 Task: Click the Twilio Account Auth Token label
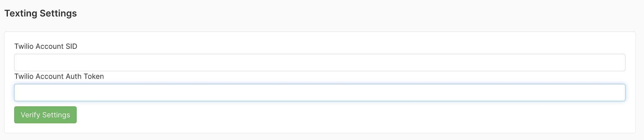click(59, 76)
